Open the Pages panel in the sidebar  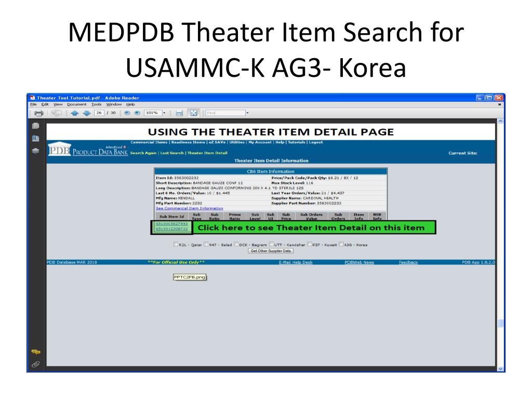[36, 126]
